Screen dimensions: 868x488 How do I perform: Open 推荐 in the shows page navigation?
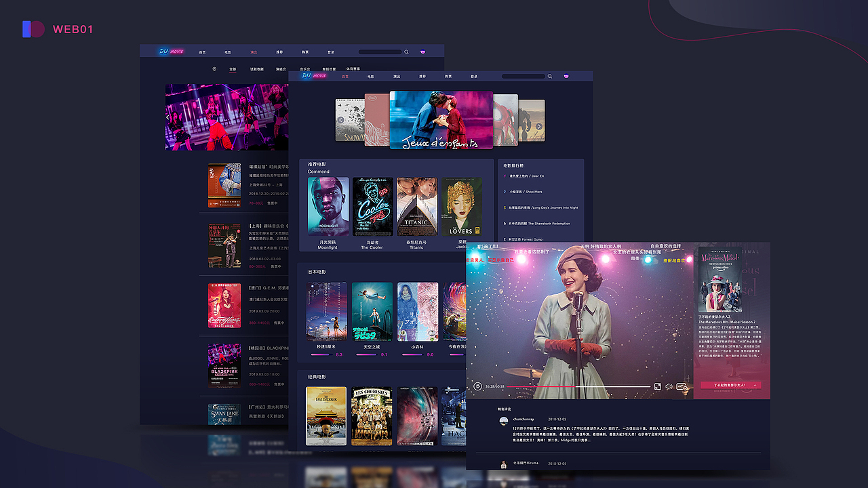click(279, 52)
